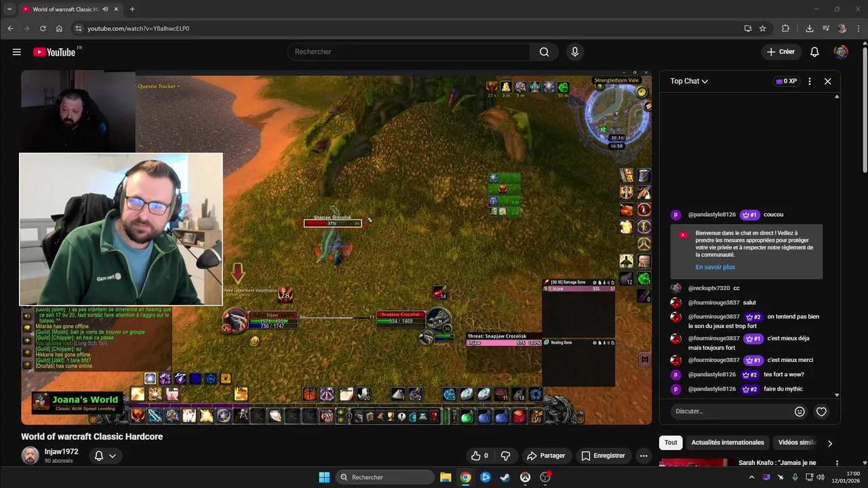Go to YouTube home via logo
The width and height of the screenshot is (868, 488).
(54, 52)
